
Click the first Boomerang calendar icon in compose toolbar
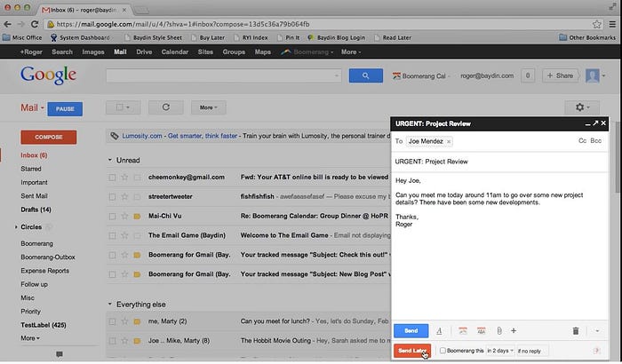463,330
